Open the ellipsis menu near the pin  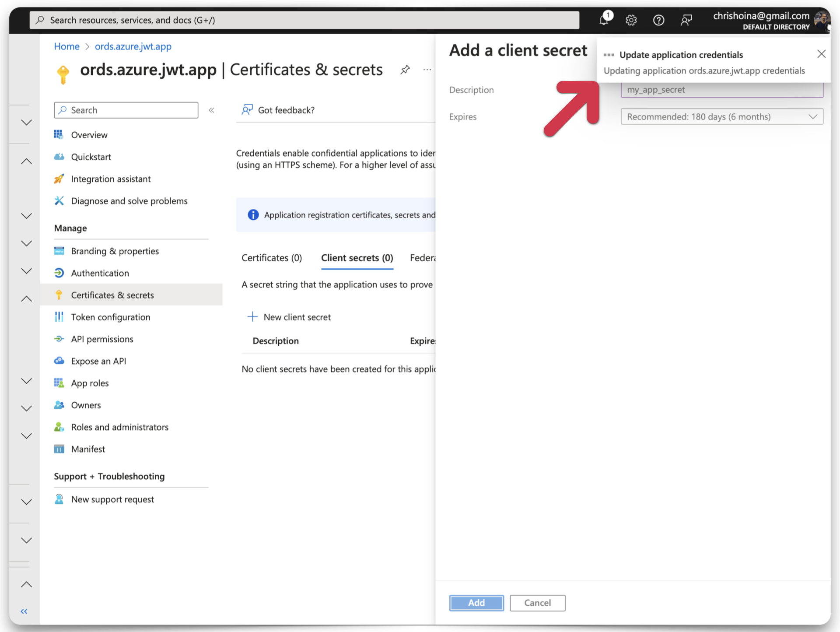coord(427,70)
